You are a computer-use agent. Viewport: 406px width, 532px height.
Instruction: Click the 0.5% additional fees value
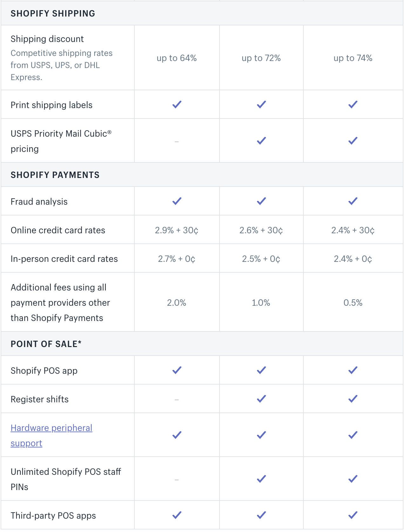click(353, 303)
